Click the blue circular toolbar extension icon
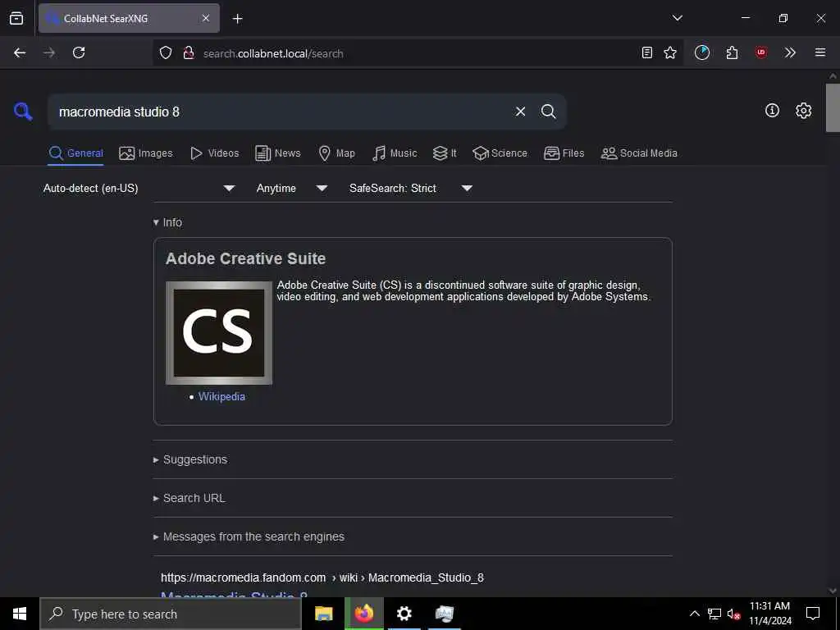This screenshot has width=840, height=630. (x=702, y=52)
